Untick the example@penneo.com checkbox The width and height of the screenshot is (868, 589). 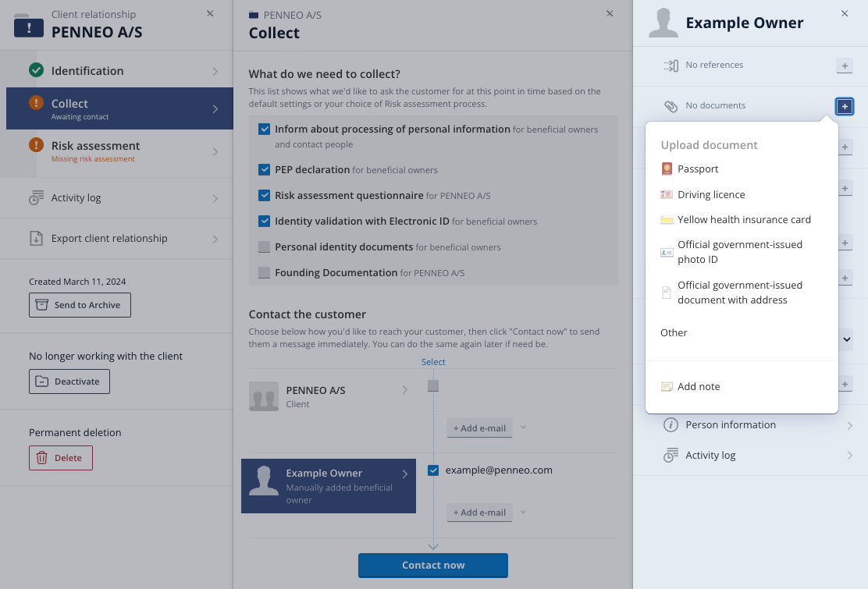pyautogui.click(x=433, y=470)
